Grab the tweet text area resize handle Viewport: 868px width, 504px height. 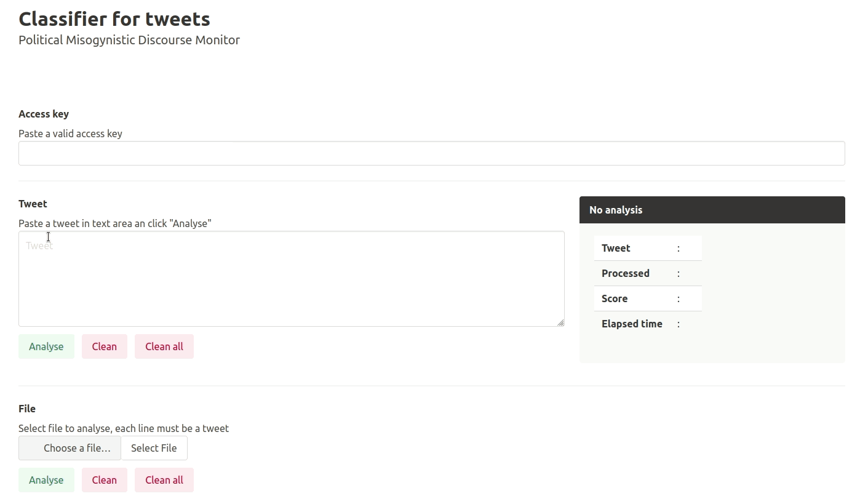point(560,322)
